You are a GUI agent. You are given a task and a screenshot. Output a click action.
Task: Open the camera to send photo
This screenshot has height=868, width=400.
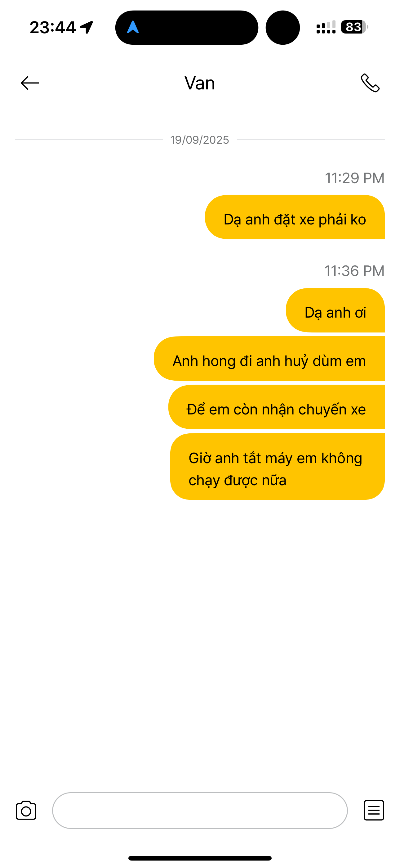[x=26, y=810]
